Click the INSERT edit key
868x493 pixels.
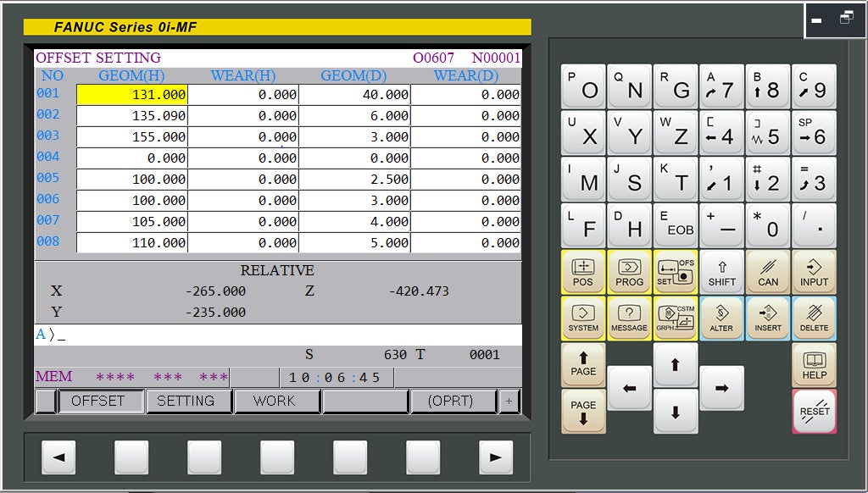(768, 319)
